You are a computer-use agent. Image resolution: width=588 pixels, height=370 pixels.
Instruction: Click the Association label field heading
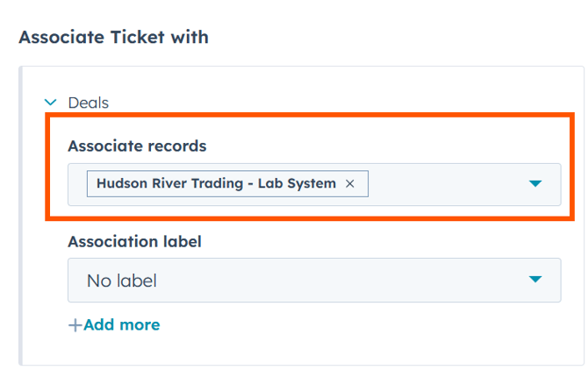click(x=134, y=241)
